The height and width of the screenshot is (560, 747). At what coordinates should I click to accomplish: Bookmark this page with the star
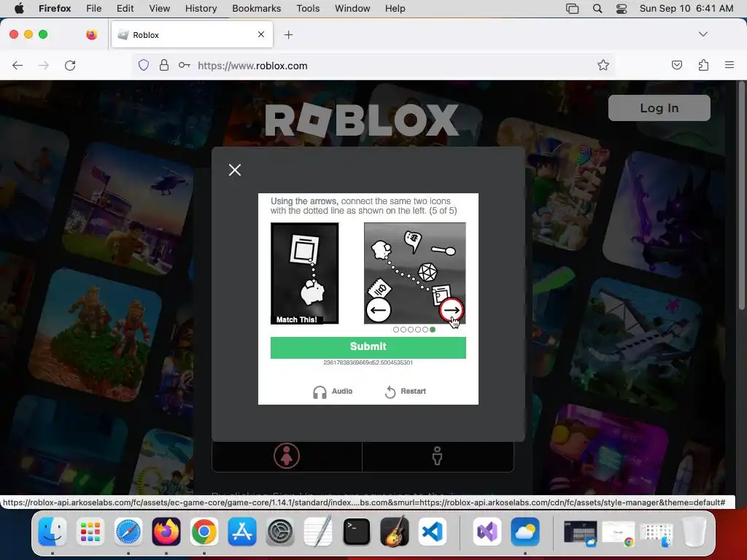[603, 65]
